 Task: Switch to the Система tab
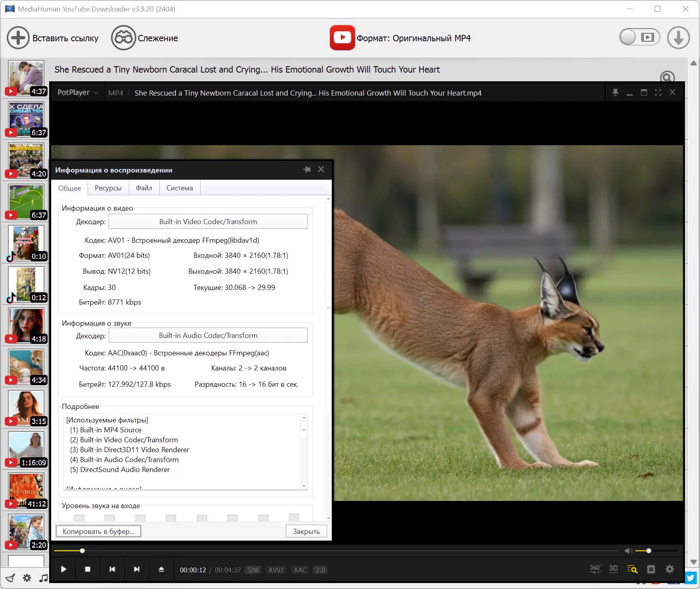click(180, 188)
